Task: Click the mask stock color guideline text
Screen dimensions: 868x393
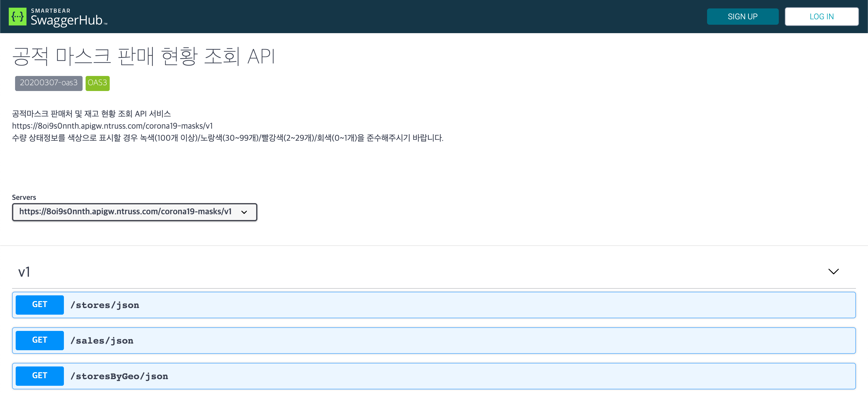Action: pos(228,138)
